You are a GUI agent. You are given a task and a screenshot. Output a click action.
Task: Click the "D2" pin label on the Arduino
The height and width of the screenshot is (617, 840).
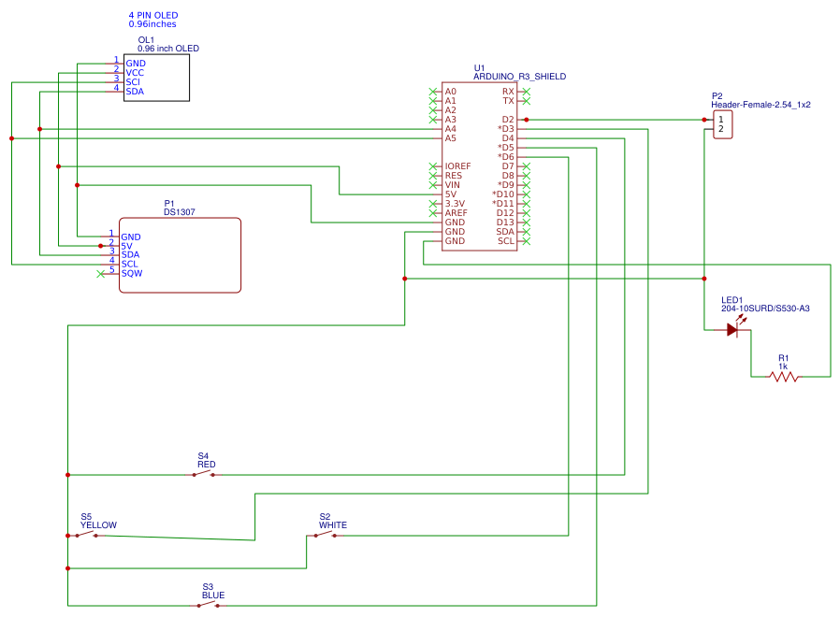pos(508,120)
